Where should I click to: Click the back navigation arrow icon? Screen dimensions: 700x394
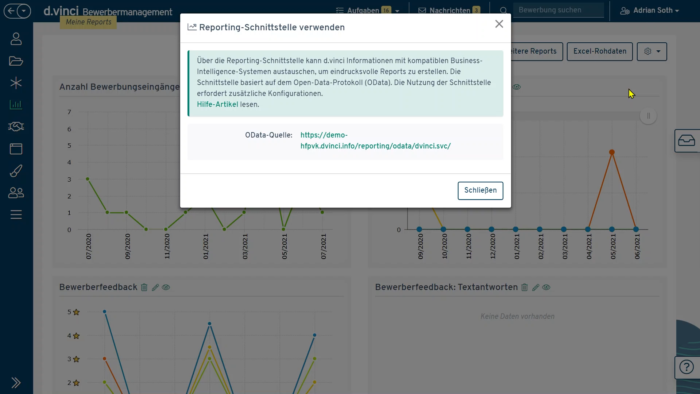tap(11, 11)
